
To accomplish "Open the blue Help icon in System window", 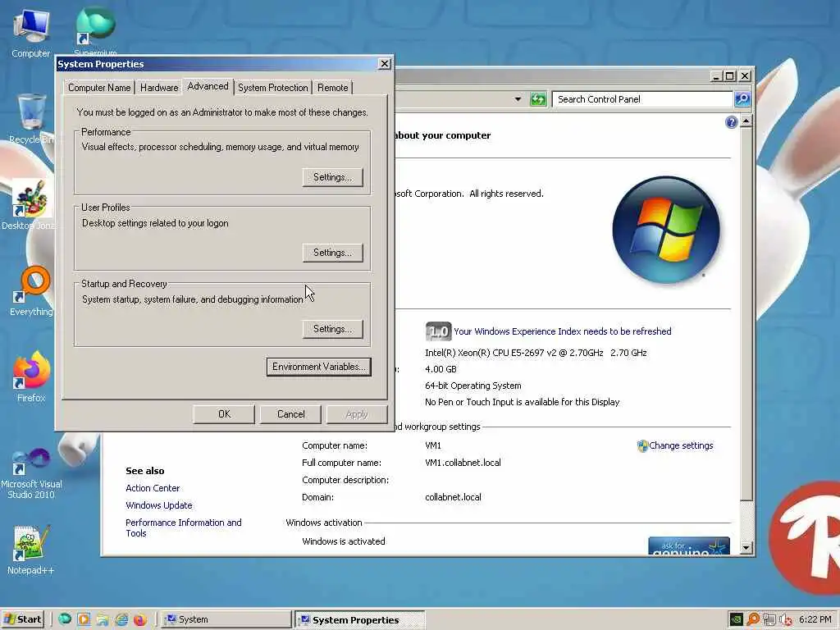I will (731, 122).
